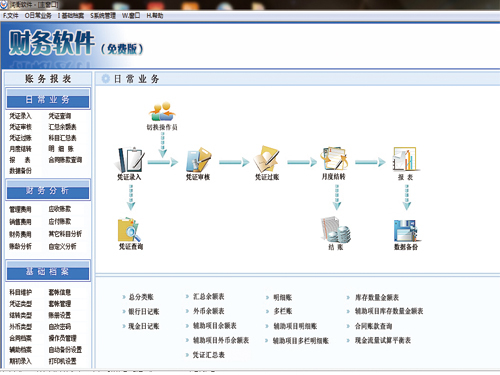Open 应付账款 in sidebar
This screenshot has width=500, height=375.
point(60,222)
